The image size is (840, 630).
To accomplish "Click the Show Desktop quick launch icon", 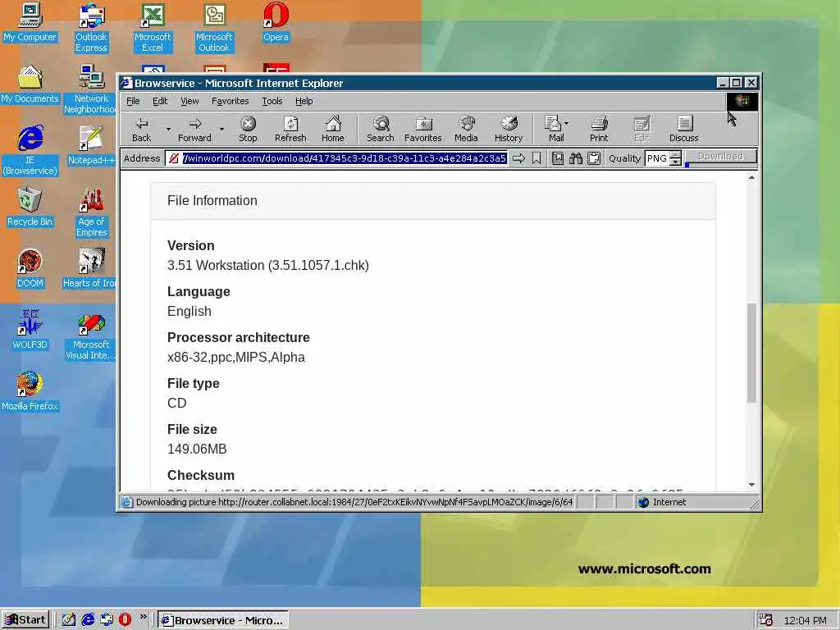I will (69, 620).
